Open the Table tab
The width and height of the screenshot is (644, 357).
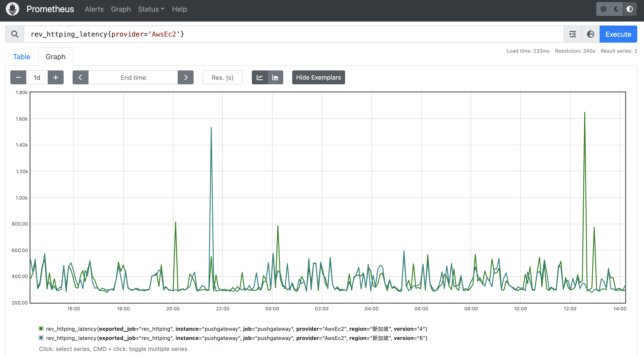[22, 57]
